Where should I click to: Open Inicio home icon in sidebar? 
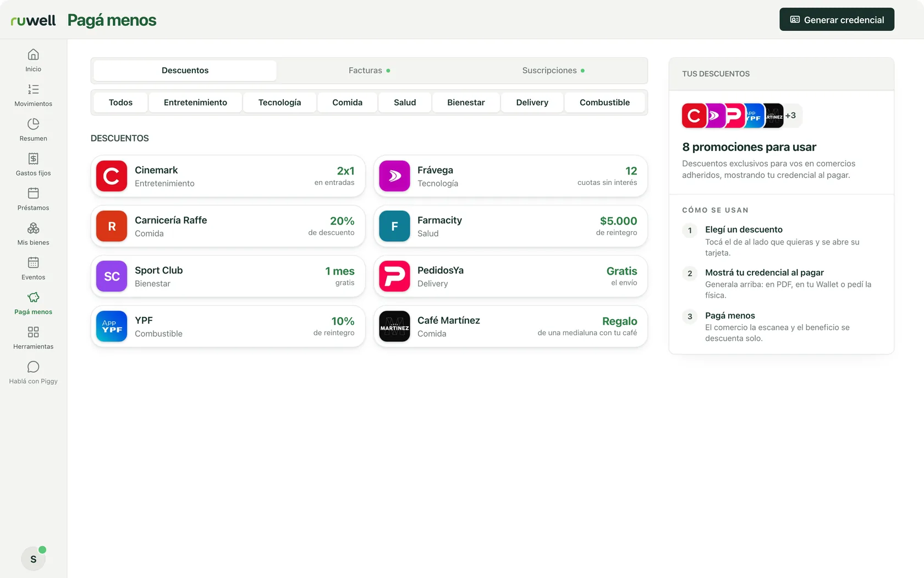point(33,54)
